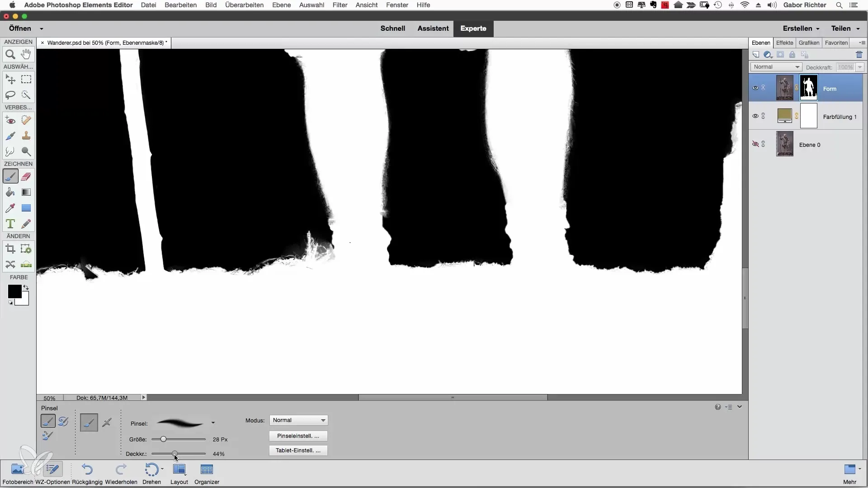Viewport: 868px width, 488px height.
Task: Select the Sponge tool
Action: tap(26, 152)
